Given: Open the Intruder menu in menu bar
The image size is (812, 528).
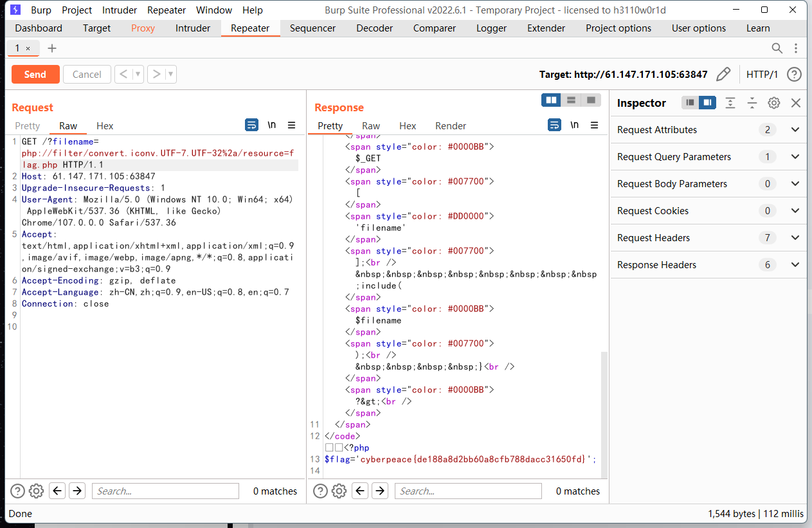Looking at the screenshot, I should coord(118,10).
